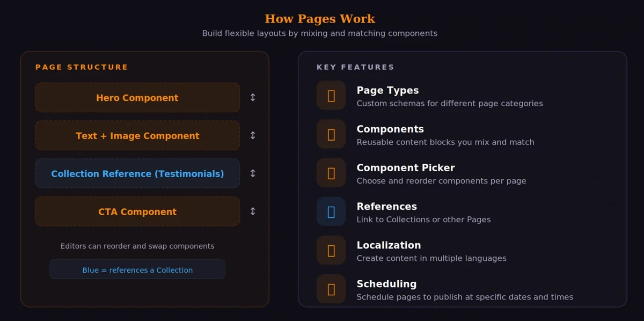Click the Localization feature title

[389, 245]
